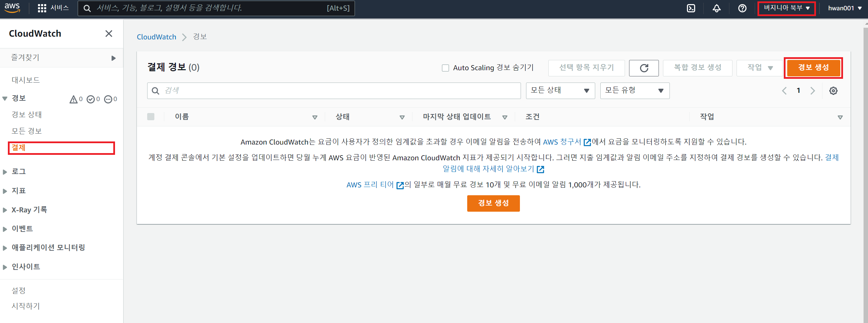Click top-right 경보 생성 button

(813, 68)
